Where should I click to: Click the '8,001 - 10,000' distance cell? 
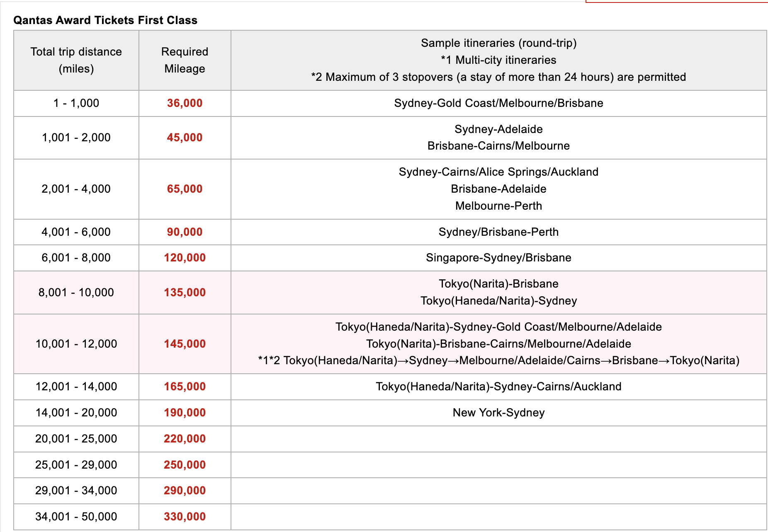(x=76, y=293)
